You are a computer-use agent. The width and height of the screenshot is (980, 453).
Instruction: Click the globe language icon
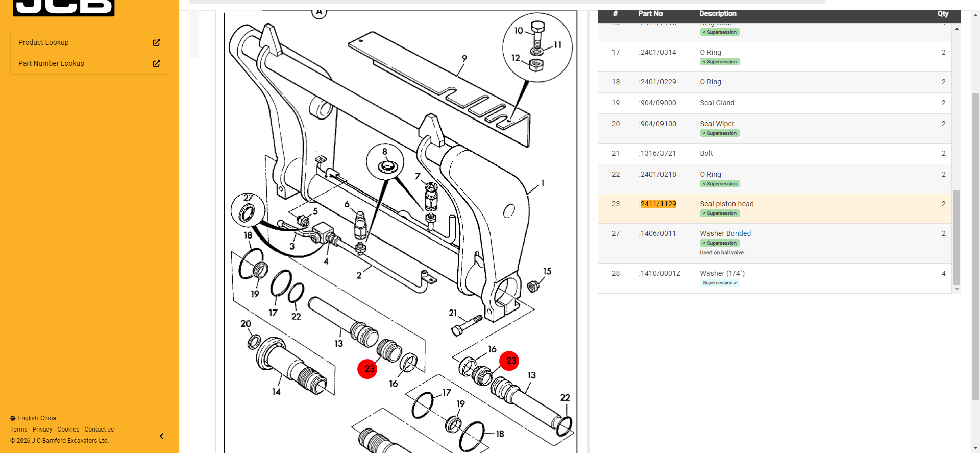click(13, 418)
